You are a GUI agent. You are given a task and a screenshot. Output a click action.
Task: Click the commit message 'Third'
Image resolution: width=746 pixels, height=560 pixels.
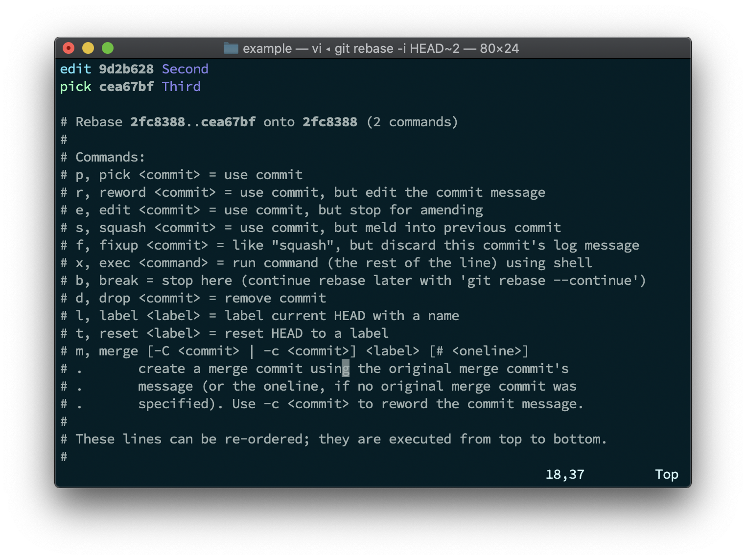181,87
